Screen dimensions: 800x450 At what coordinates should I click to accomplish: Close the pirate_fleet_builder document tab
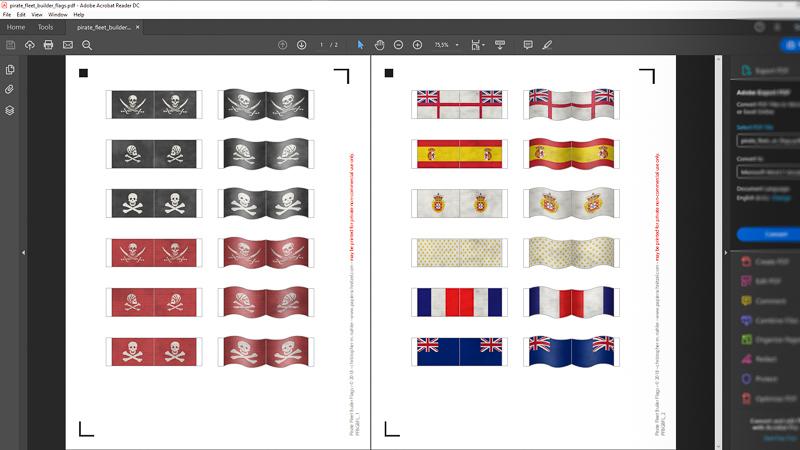pyautogui.click(x=138, y=27)
